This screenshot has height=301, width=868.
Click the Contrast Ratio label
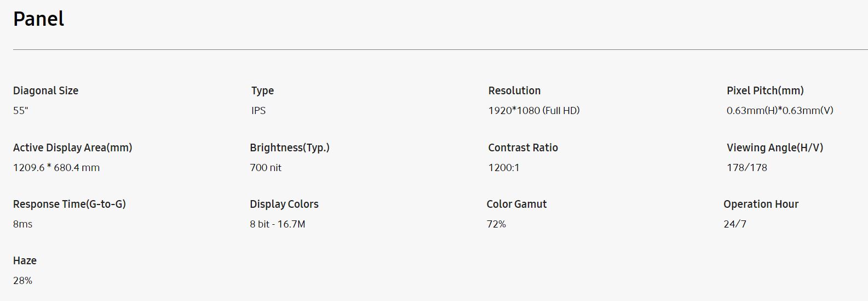pos(523,148)
